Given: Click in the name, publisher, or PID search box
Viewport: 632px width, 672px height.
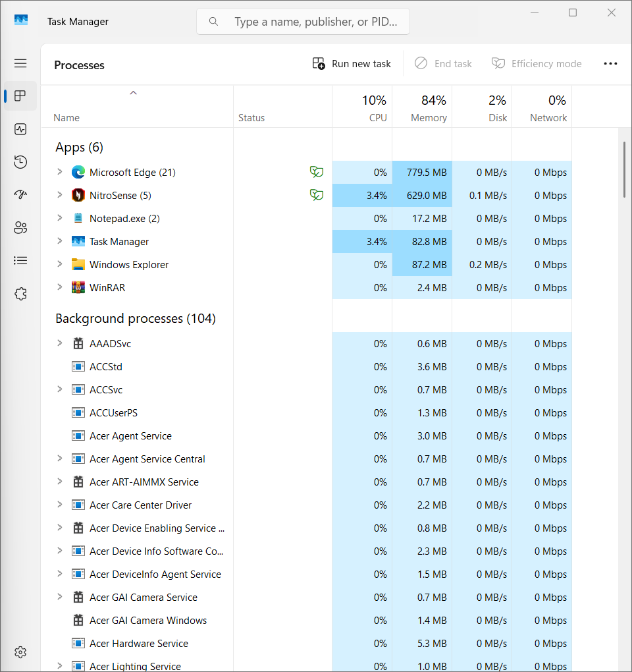Looking at the screenshot, I should (x=303, y=22).
